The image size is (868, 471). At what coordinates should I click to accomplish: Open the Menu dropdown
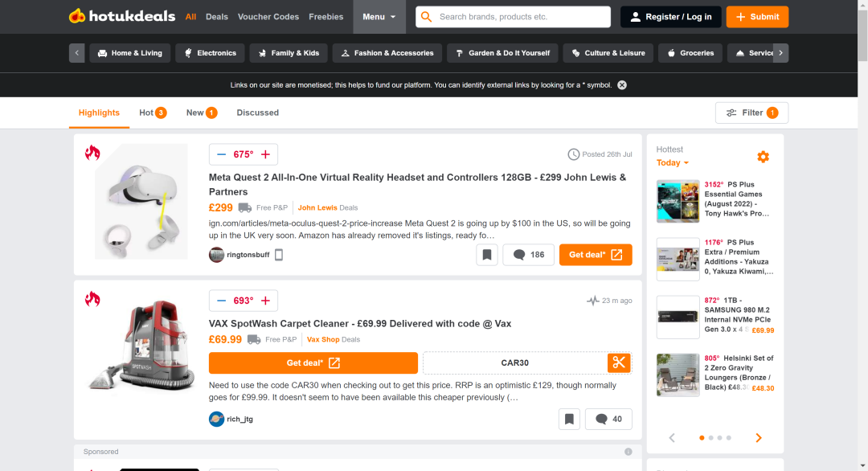[x=379, y=17]
